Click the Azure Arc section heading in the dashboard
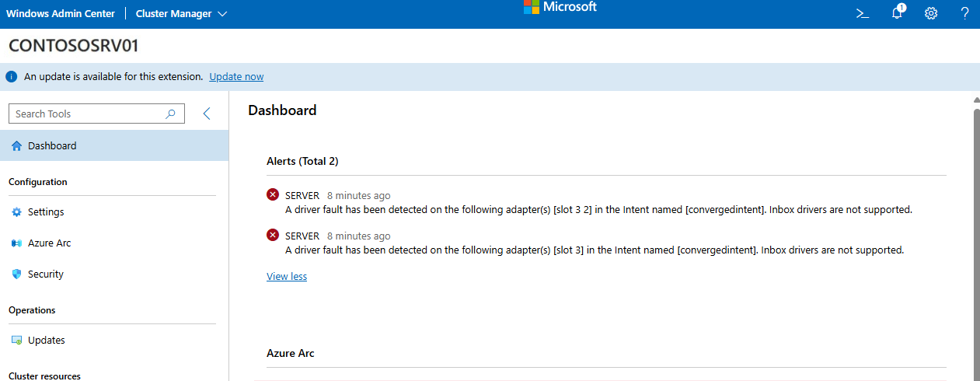This screenshot has height=381, width=980. pos(291,353)
